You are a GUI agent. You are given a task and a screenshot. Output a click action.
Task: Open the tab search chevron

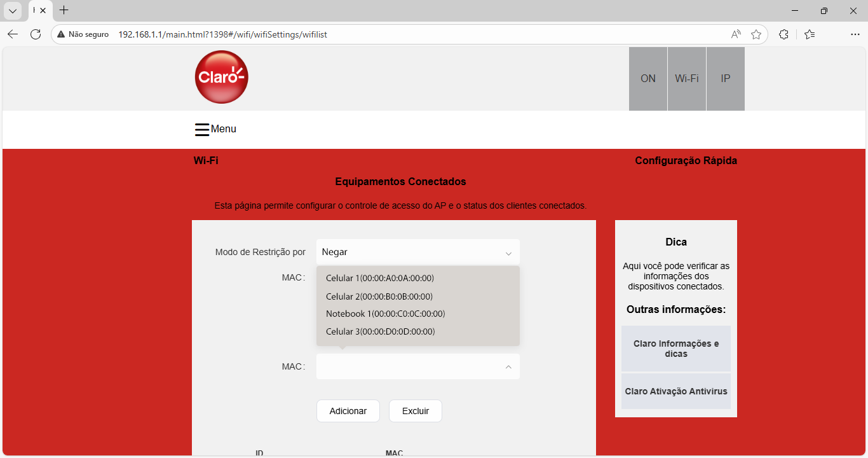point(13,11)
